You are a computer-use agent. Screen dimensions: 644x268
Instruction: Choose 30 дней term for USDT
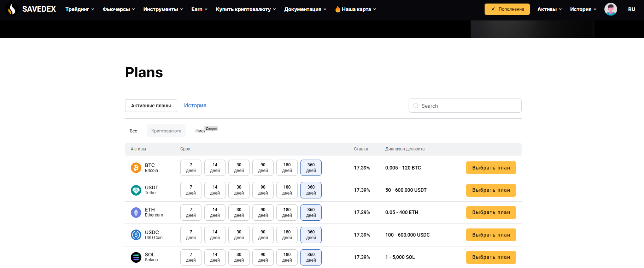point(239,190)
